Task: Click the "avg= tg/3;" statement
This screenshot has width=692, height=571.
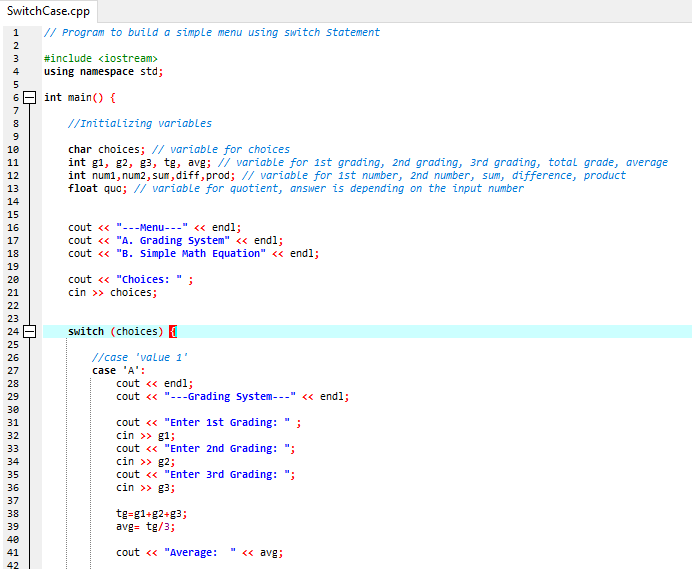Action: point(146,527)
